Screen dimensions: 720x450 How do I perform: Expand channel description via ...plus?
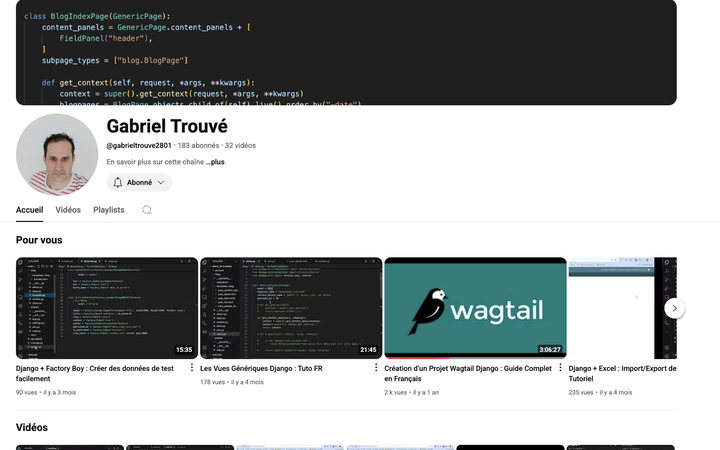pos(215,162)
